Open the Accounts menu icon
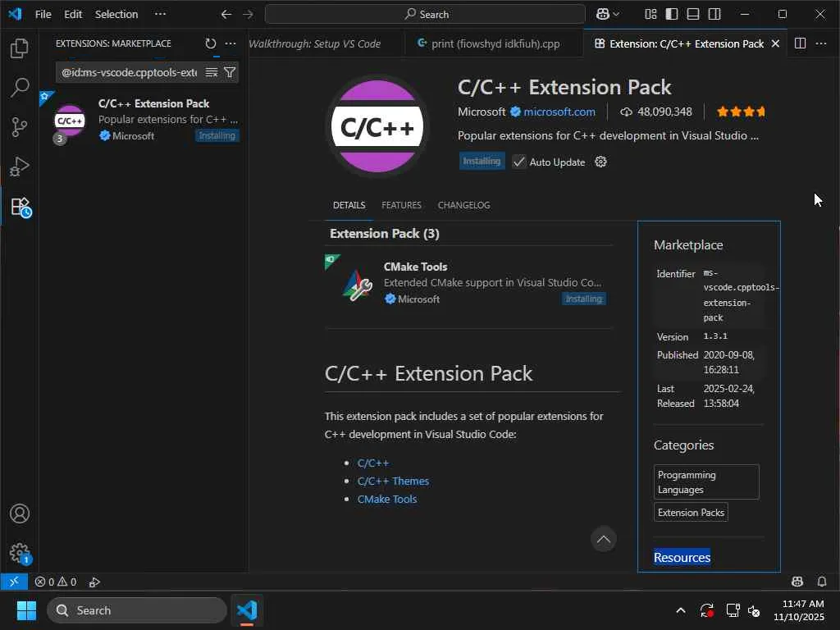 [x=20, y=514]
